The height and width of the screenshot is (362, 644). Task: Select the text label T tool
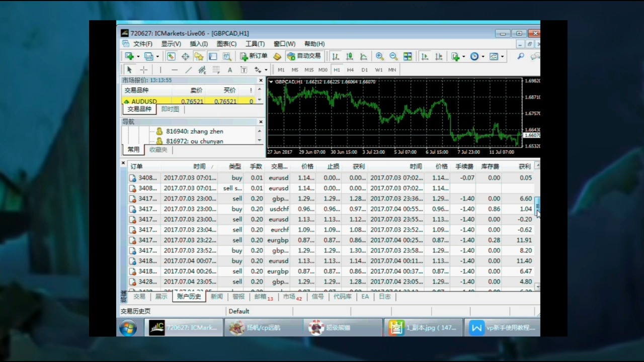(x=244, y=70)
